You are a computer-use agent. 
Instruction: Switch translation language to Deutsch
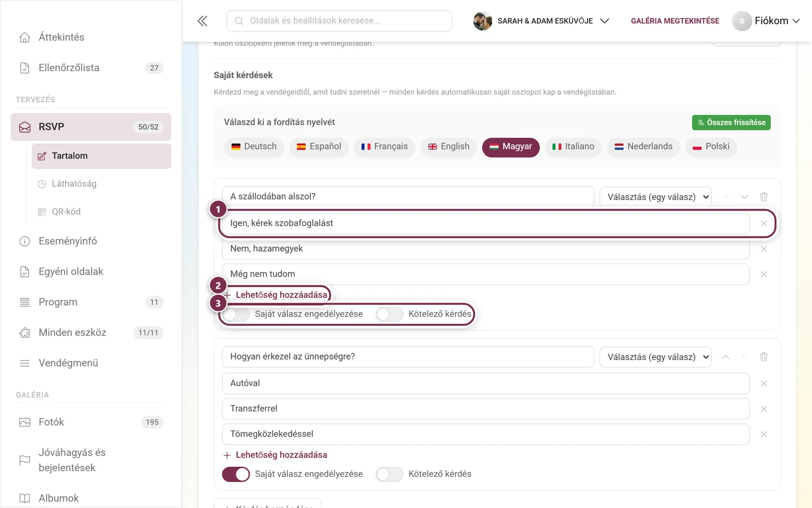(x=254, y=147)
